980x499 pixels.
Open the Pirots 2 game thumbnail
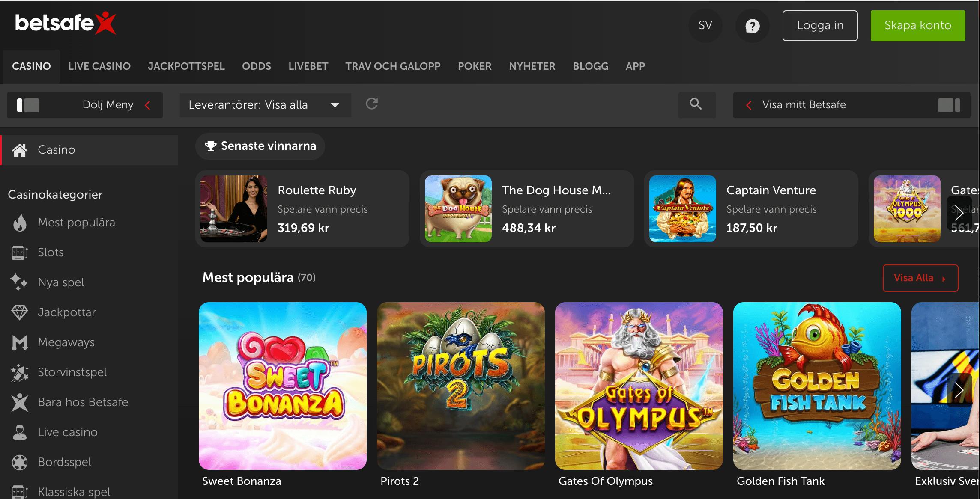[x=461, y=386]
